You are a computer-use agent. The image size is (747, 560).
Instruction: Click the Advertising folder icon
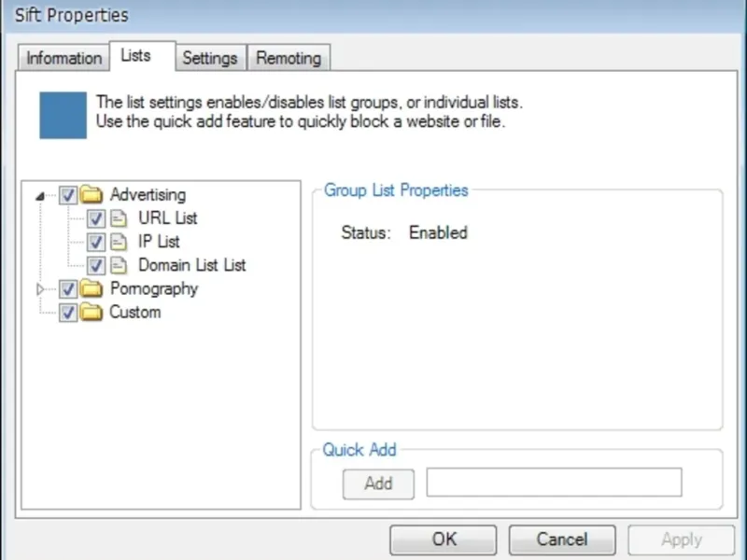click(x=91, y=195)
